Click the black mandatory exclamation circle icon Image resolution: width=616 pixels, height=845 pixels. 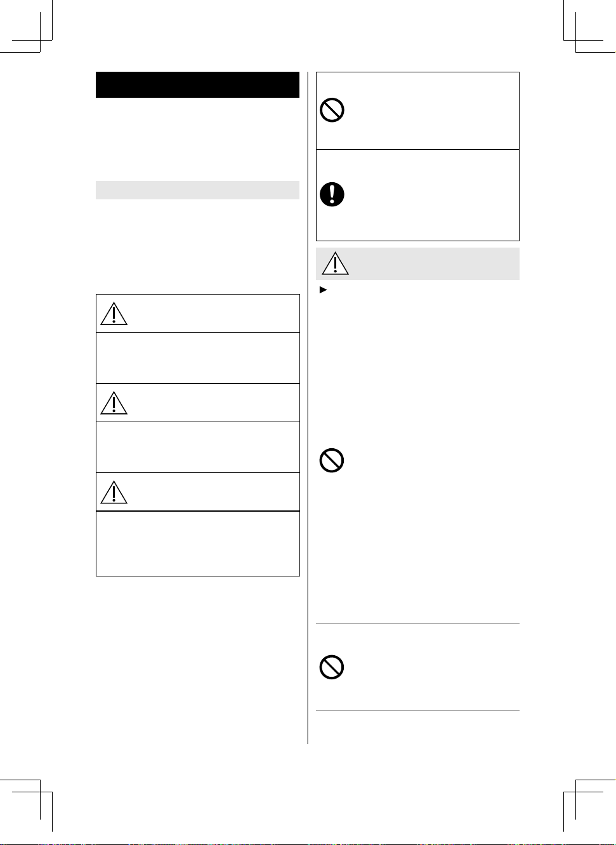click(332, 194)
